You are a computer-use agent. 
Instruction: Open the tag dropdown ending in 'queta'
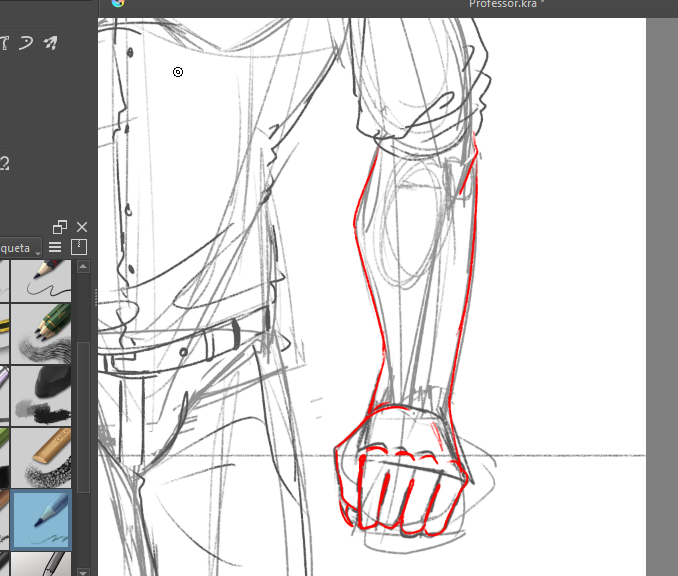point(20,248)
